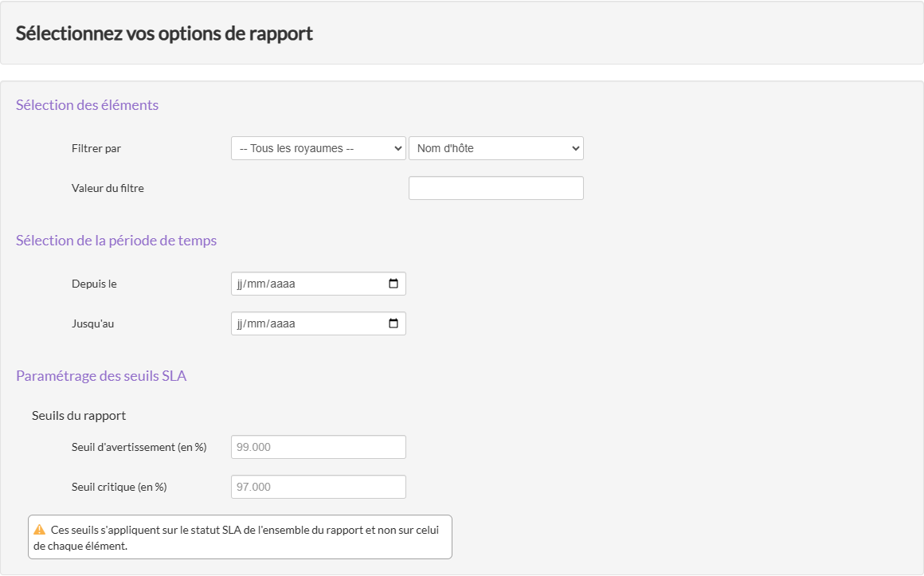This screenshot has width=924, height=576.
Task: Open the calendar picker for Depuis le
Action: (393, 284)
